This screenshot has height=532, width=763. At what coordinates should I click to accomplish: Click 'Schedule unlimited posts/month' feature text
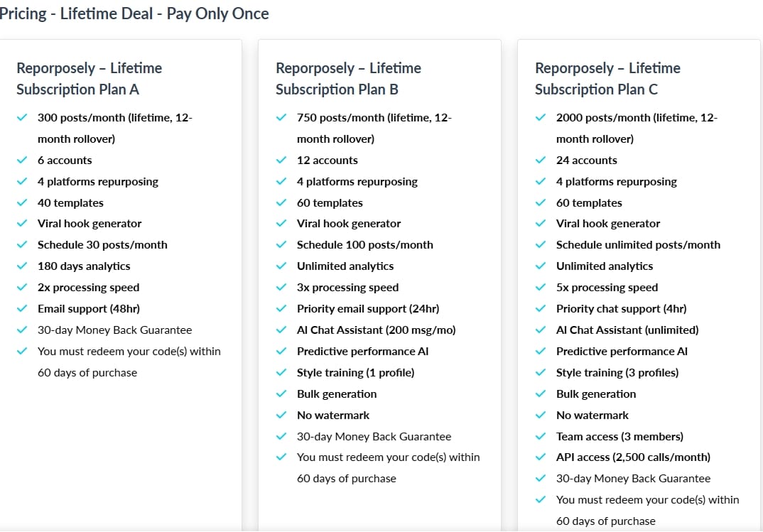[x=638, y=245]
